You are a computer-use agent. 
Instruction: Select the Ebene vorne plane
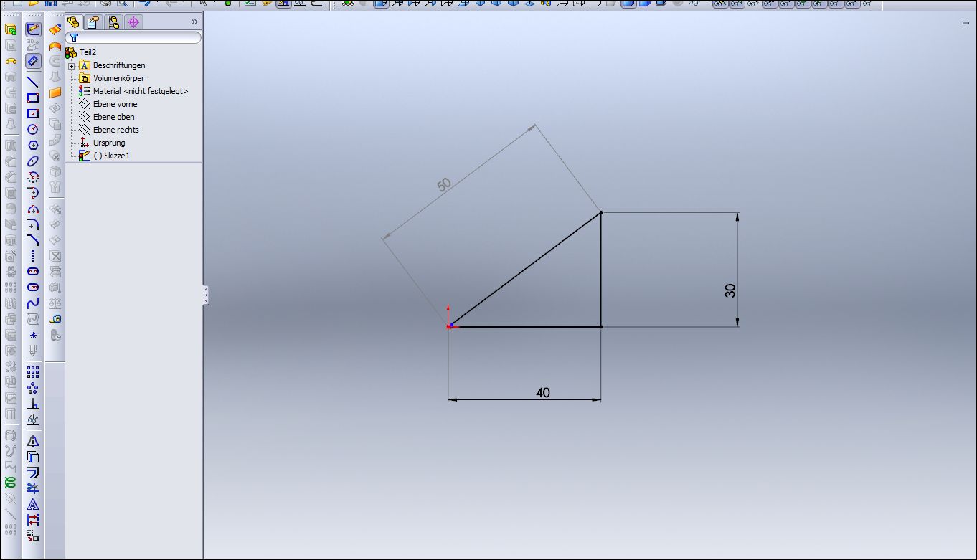[x=115, y=104]
